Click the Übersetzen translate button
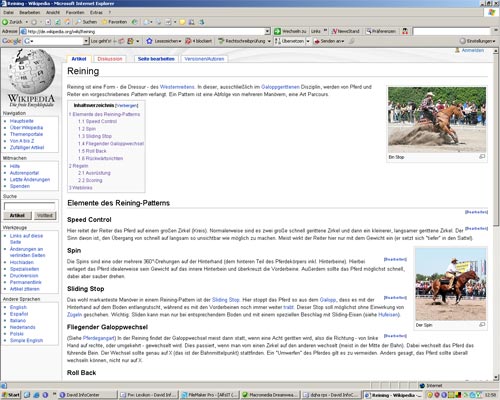Image resolution: width=500 pixels, height=400 pixels. (x=289, y=41)
